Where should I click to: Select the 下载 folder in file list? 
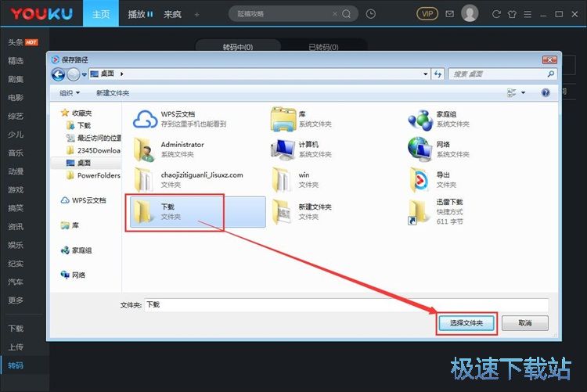coord(197,211)
